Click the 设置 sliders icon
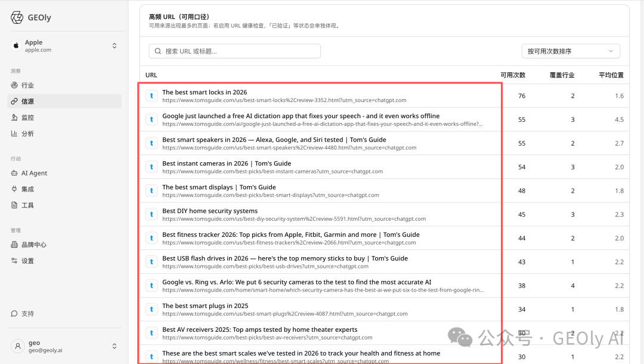The height and width of the screenshot is (364, 644). 14,261
